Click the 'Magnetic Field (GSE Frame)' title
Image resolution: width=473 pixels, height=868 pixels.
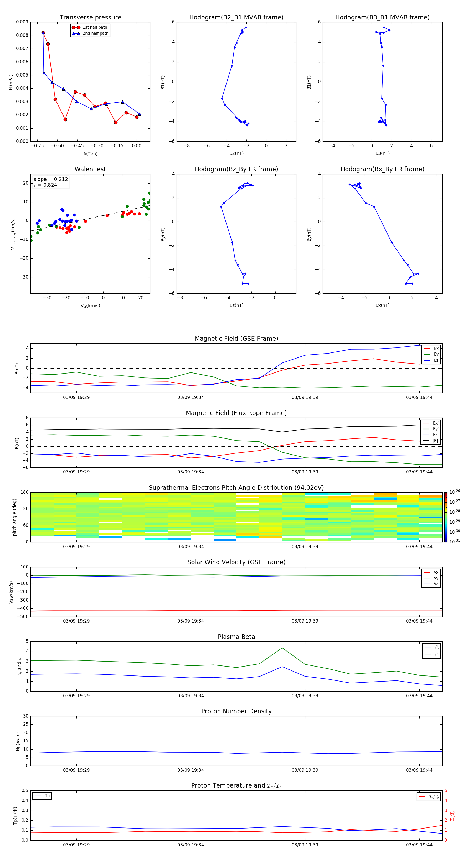click(236, 339)
